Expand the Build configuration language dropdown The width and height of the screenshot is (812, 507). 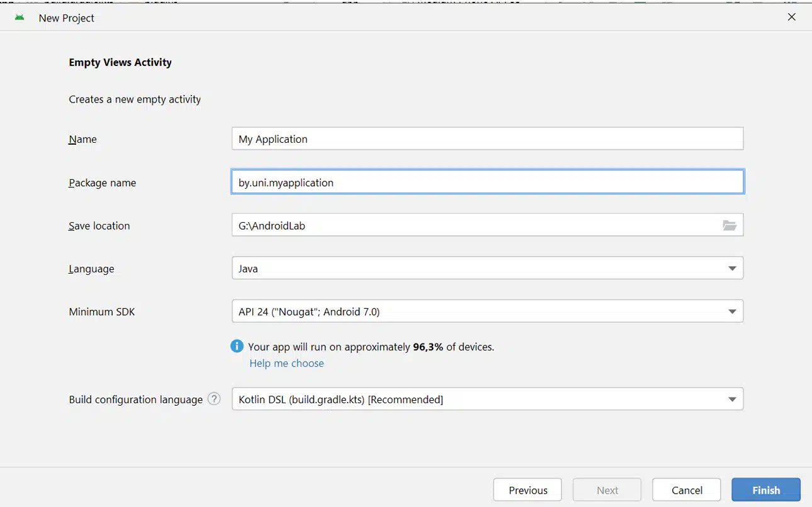(x=487, y=399)
